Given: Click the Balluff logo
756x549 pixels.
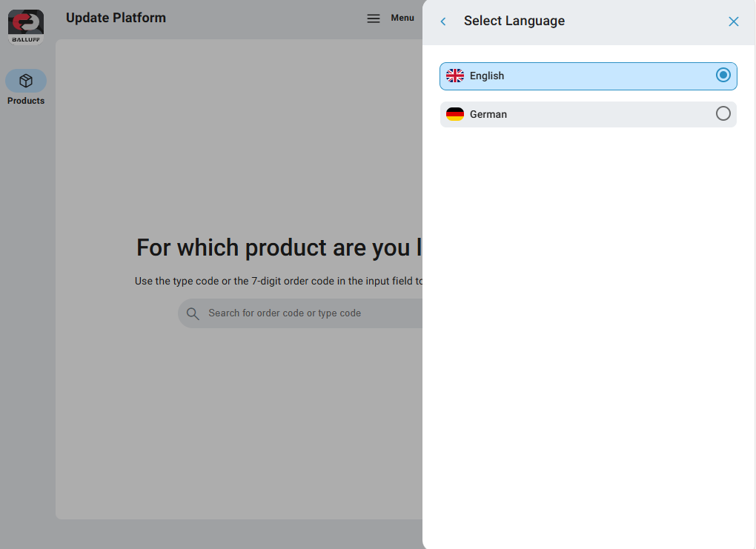Looking at the screenshot, I should 26,27.
